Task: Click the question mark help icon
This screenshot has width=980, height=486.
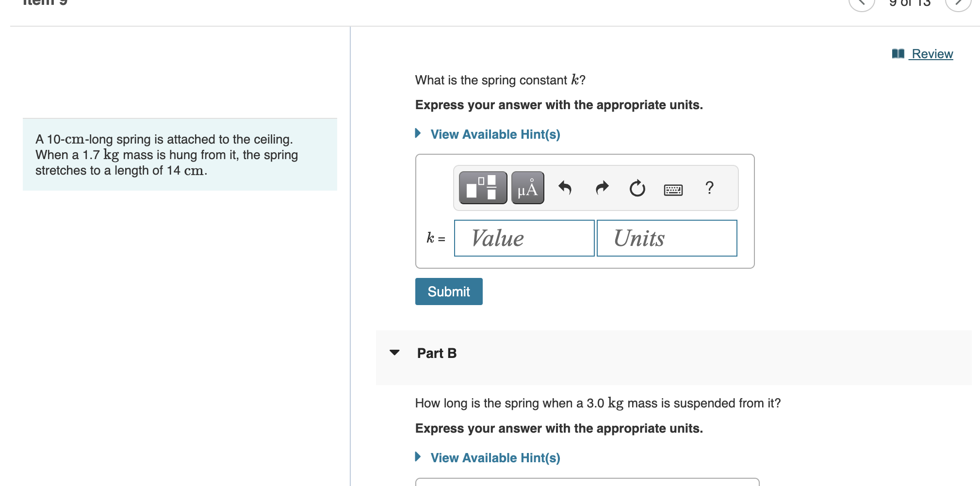Action: [x=709, y=188]
